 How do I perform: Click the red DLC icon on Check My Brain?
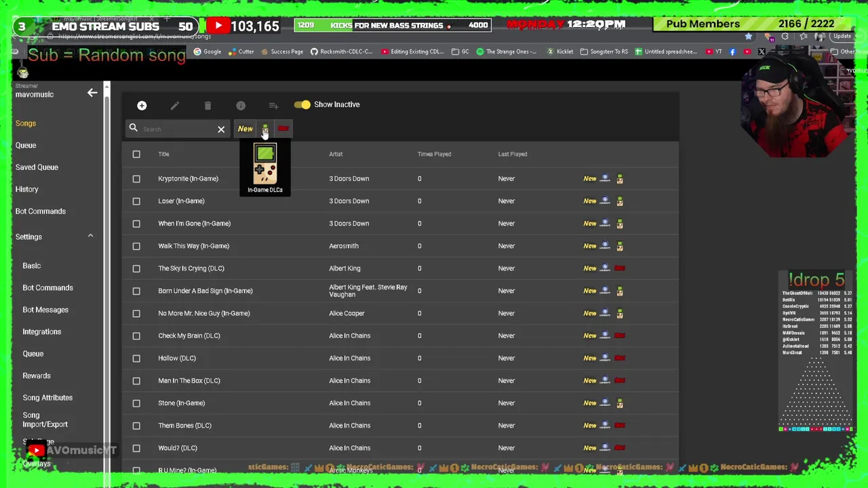tap(620, 335)
